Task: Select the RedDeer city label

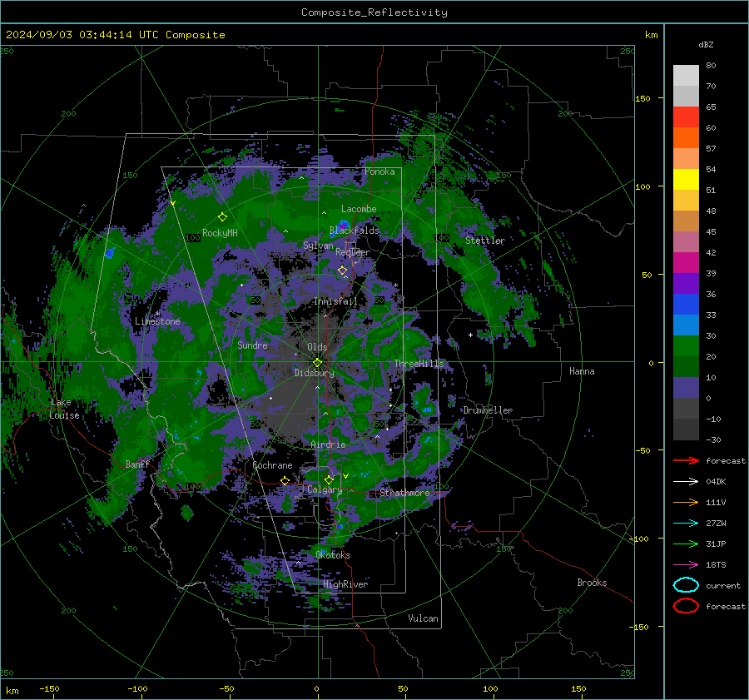Action: tap(353, 252)
